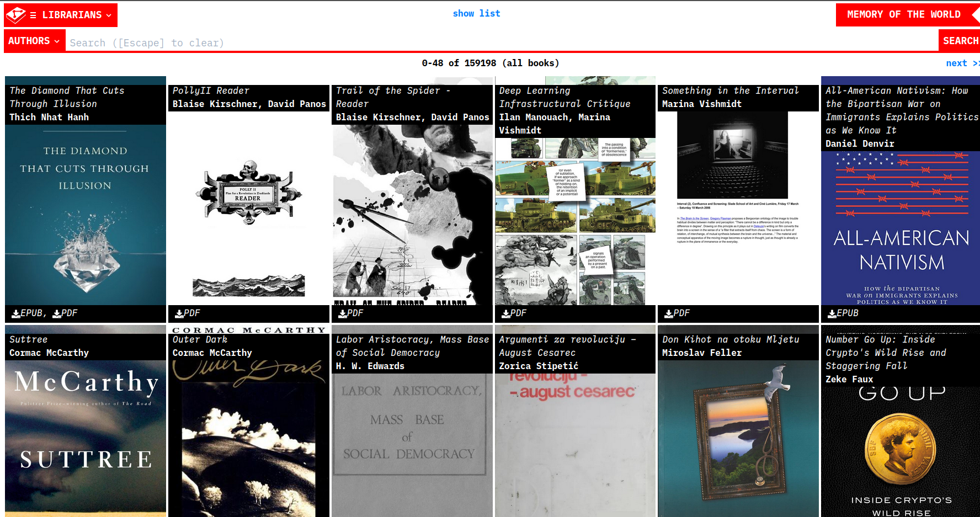The width and height of the screenshot is (980, 517).
Task: Click author Cormac McCarthy under Suttree
Action: click(x=49, y=353)
